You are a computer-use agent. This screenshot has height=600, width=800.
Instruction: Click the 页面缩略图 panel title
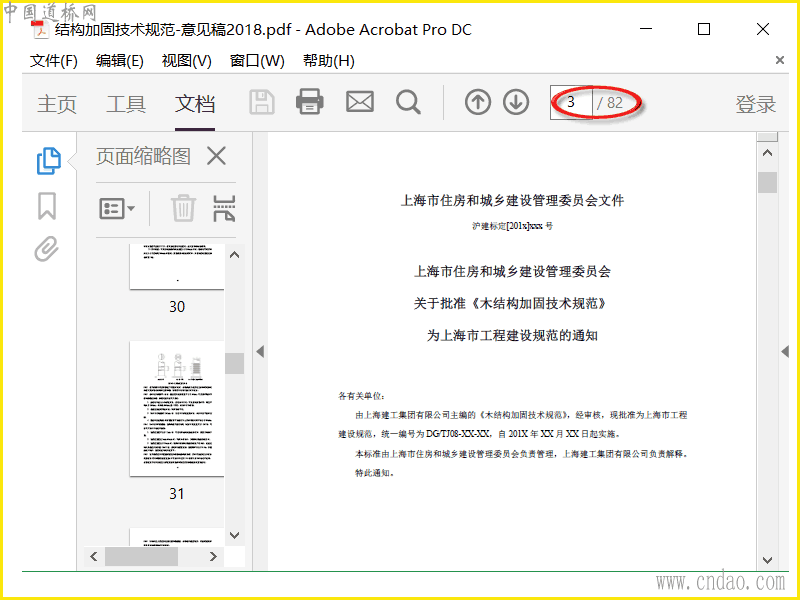143,156
